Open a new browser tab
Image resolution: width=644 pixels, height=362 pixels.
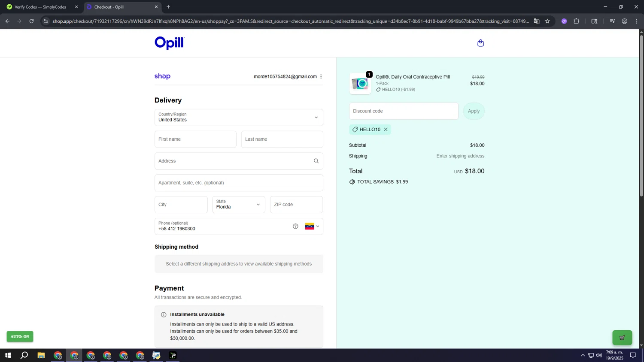point(168,7)
